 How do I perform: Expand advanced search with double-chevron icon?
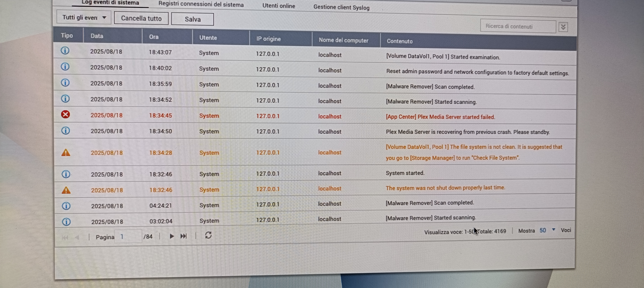[x=563, y=27]
